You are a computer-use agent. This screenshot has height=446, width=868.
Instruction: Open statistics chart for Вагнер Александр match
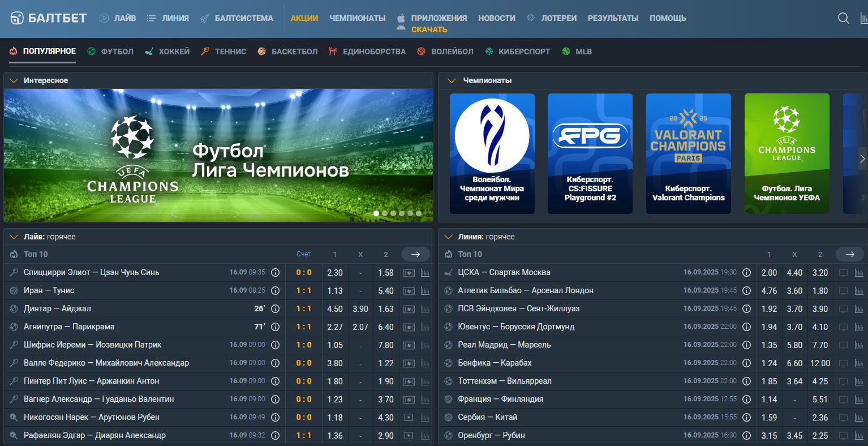click(425, 400)
